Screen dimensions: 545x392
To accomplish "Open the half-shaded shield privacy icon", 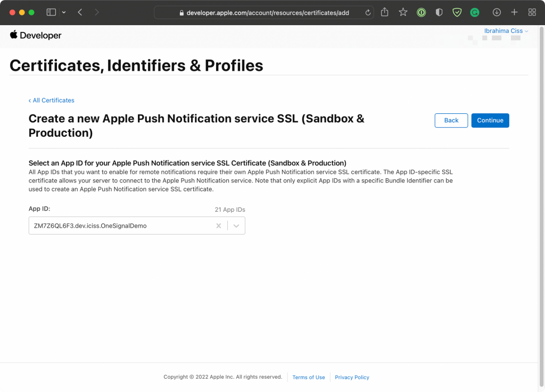I will coord(439,13).
